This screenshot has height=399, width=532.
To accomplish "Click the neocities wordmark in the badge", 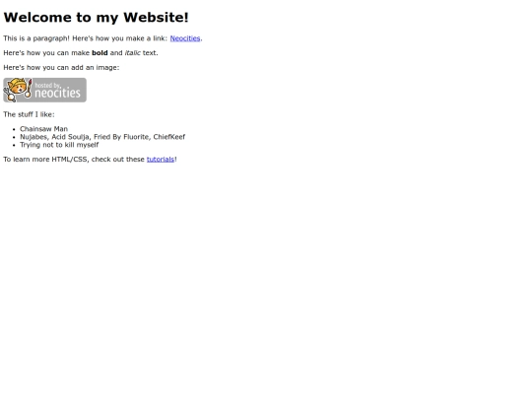I will 58,93.
